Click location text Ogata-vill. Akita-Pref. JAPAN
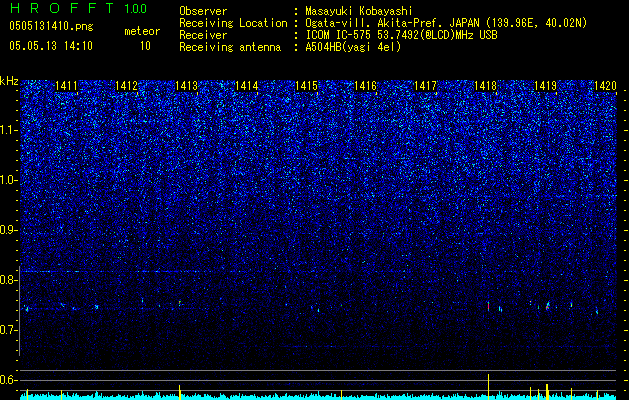629x400 pixels. pos(392,23)
